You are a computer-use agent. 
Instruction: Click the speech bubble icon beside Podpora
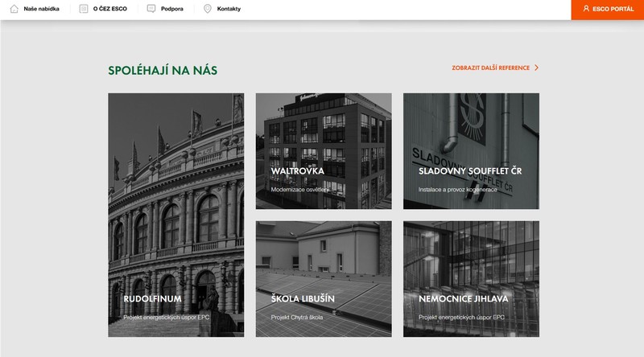pyautogui.click(x=151, y=9)
